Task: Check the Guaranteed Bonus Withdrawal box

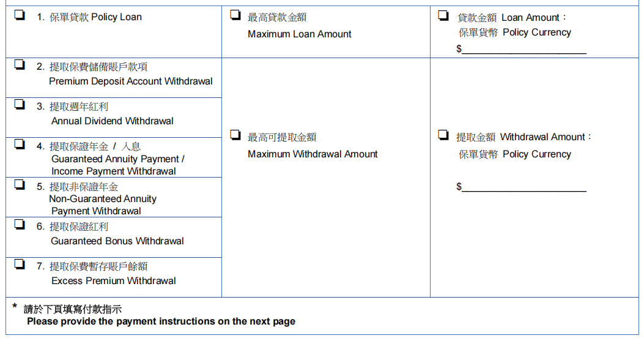Action: [20, 225]
